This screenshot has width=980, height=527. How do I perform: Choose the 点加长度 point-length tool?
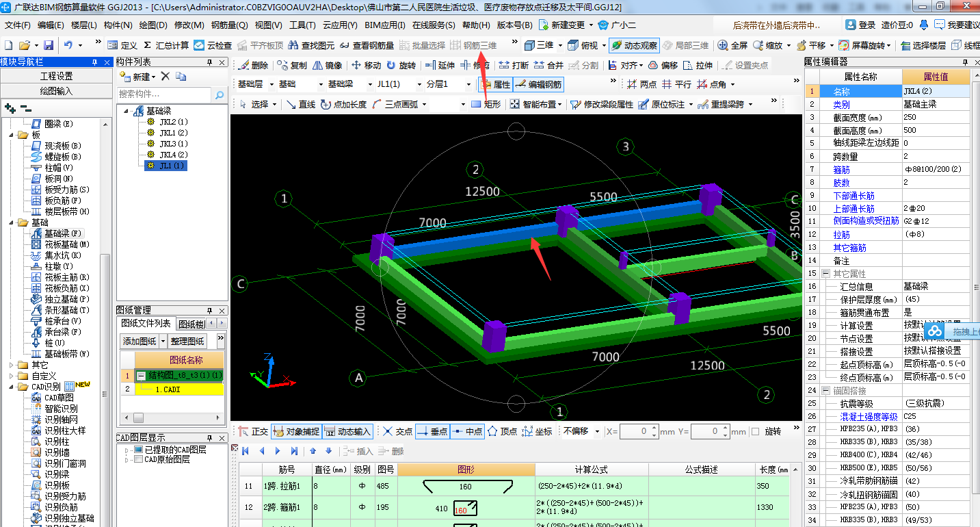coord(343,104)
